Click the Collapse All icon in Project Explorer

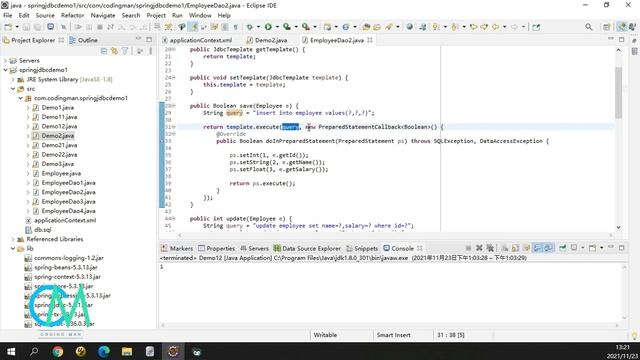pos(104,51)
